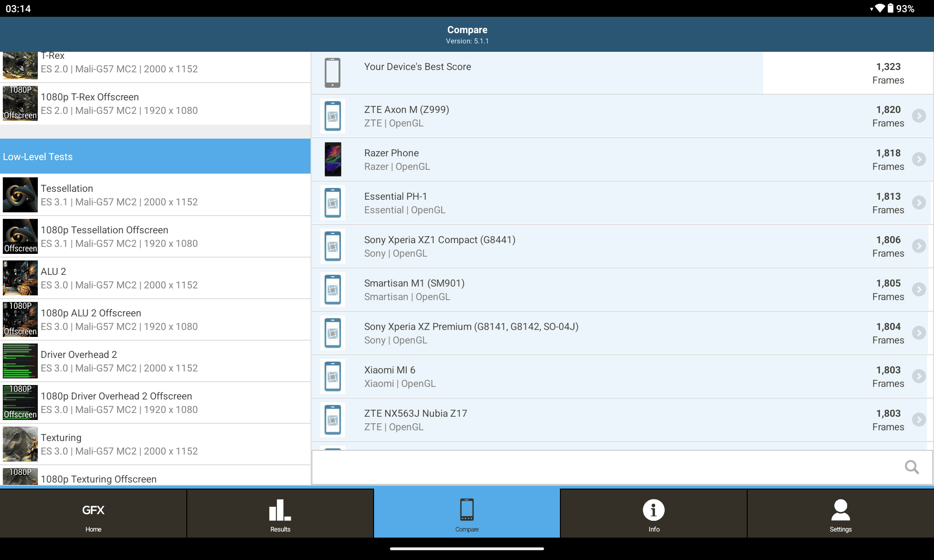Screen dimensions: 934x560
Task: Click the Results bar chart icon
Action: pos(280,510)
